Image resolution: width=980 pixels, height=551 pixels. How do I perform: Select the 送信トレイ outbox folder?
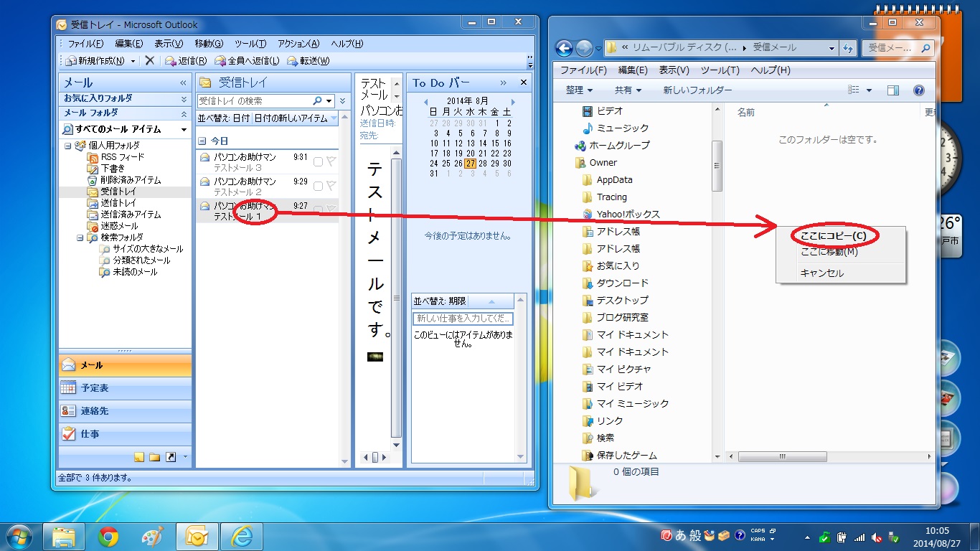click(x=111, y=203)
